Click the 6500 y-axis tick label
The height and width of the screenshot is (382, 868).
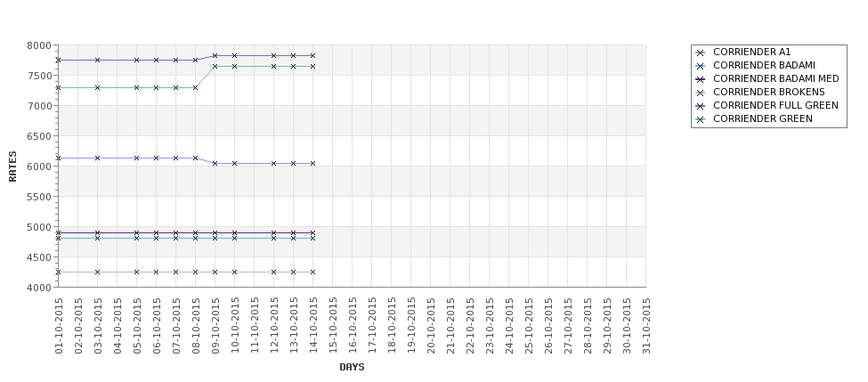(39, 136)
